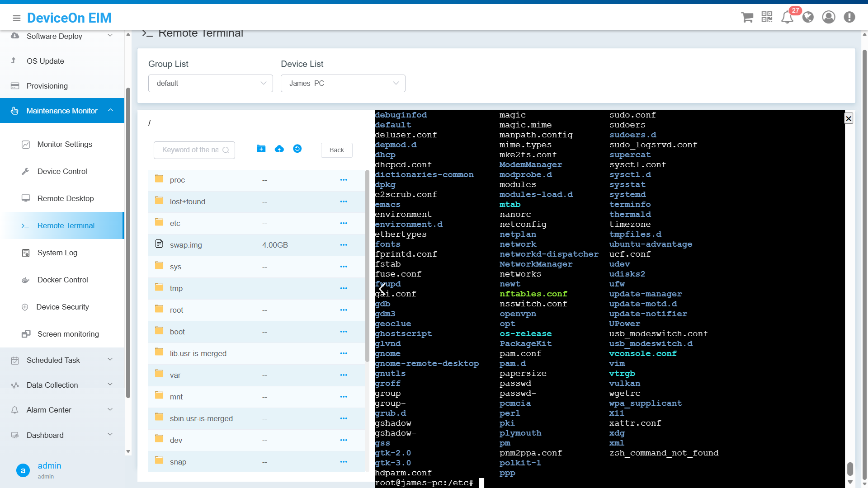
Task: Refresh the remote file listing
Action: 297,148
